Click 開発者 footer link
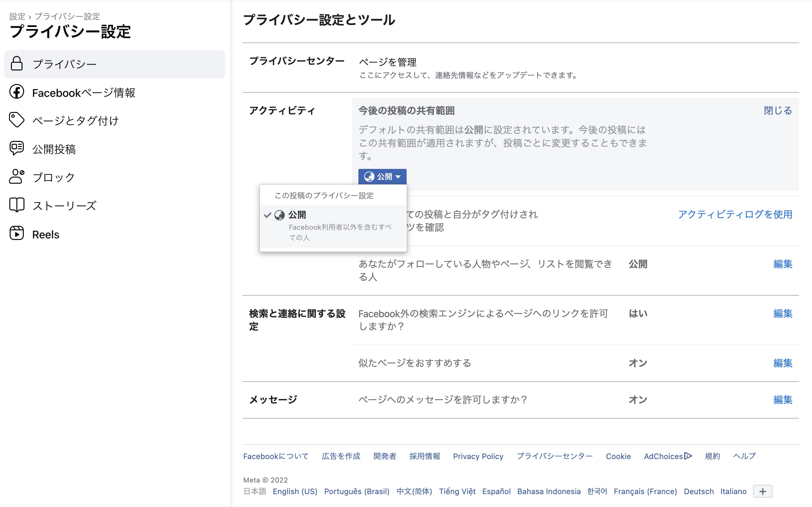Screen dimensions: 812x507 385,456
